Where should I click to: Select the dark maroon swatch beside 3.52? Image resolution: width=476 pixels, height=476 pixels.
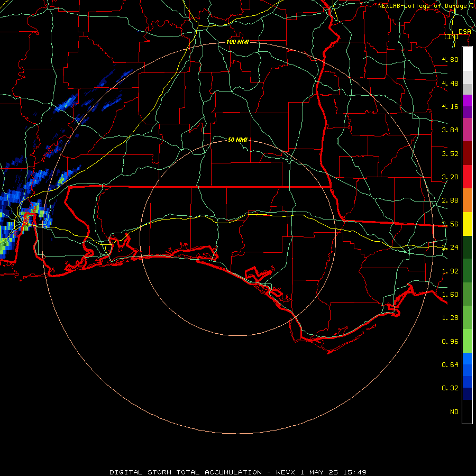(467, 153)
